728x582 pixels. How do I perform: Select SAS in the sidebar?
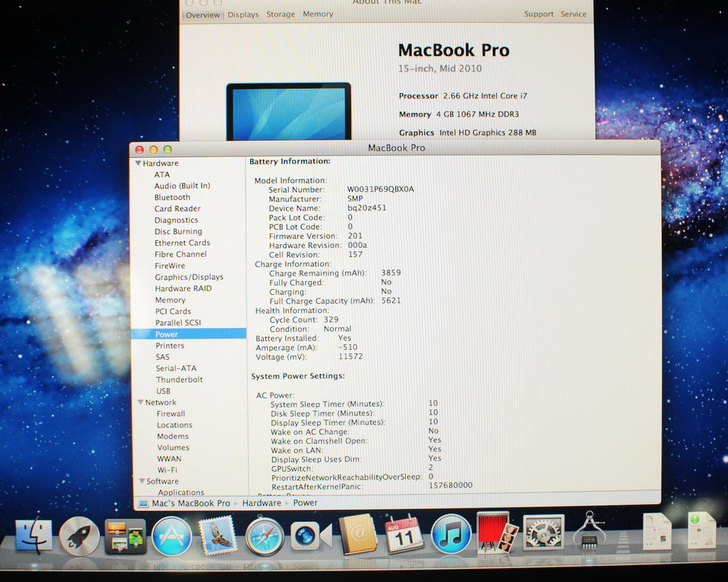162,357
